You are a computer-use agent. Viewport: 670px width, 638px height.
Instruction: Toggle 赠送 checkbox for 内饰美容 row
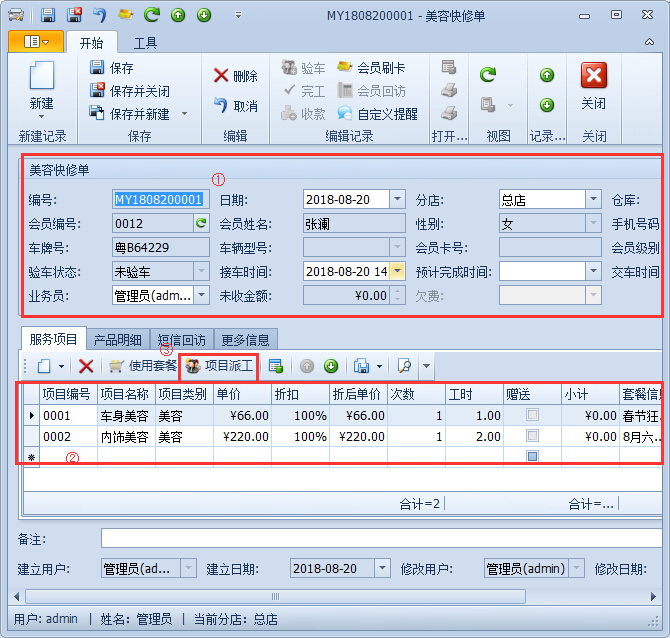pos(533,436)
